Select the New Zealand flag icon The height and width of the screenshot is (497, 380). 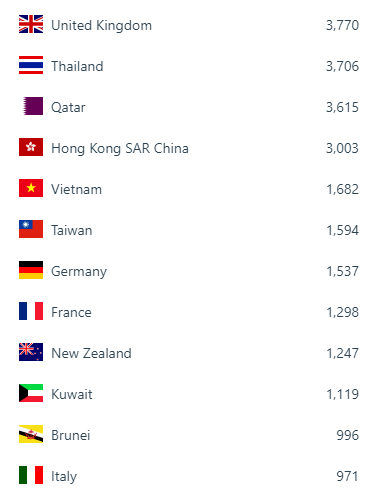[31, 352]
